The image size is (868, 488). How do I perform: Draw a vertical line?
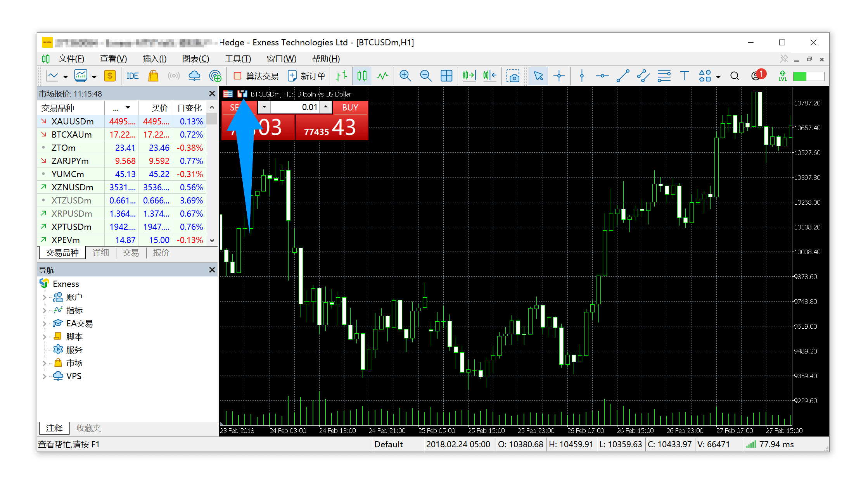[582, 76]
